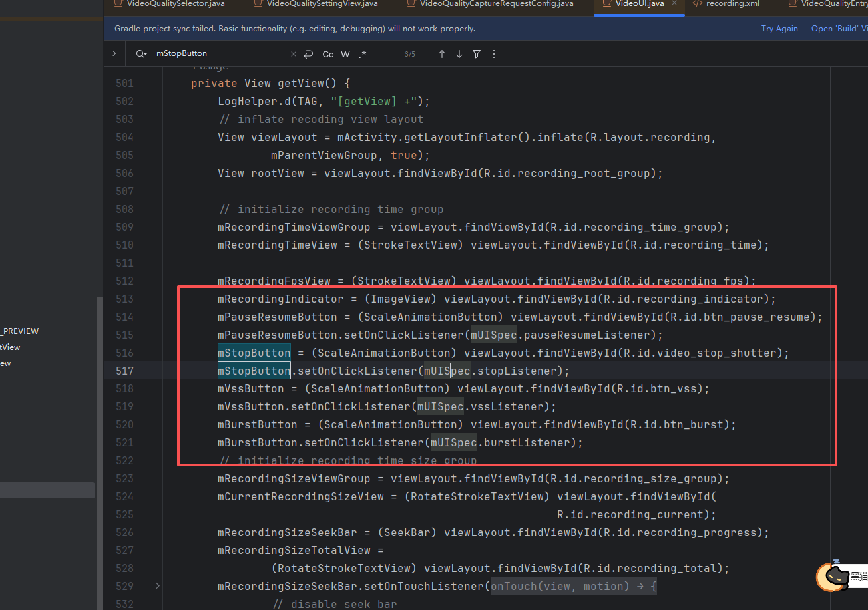The image size is (868, 610).
Task: Click R.id.btn_pause_resume on line 514
Action: (x=739, y=317)
